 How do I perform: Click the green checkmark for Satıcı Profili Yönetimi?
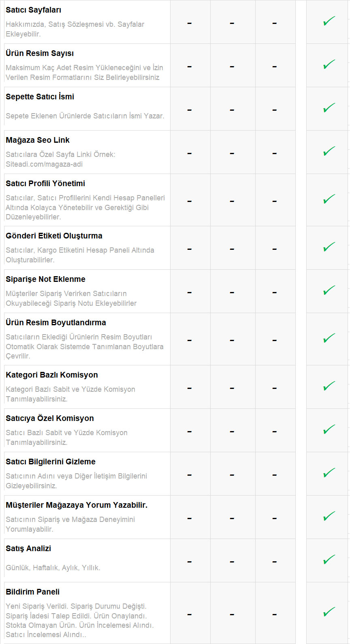pos(329,199)
